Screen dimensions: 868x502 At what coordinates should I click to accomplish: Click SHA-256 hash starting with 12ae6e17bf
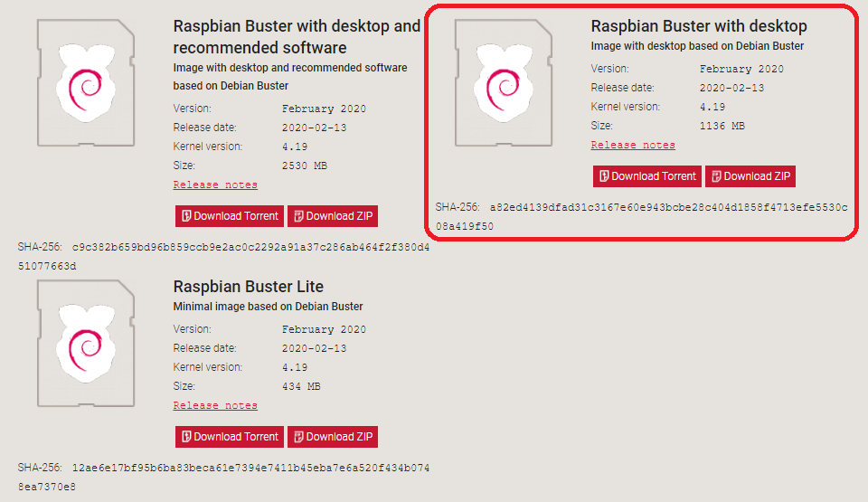pyautogui.click(x=223, y=477)
